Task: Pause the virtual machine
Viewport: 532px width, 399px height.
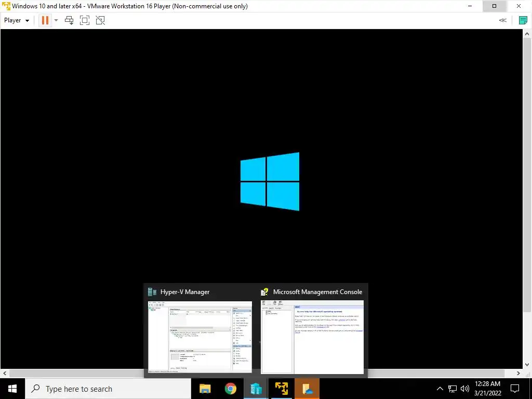Action: pyautogui.click(x=45, y=20)
